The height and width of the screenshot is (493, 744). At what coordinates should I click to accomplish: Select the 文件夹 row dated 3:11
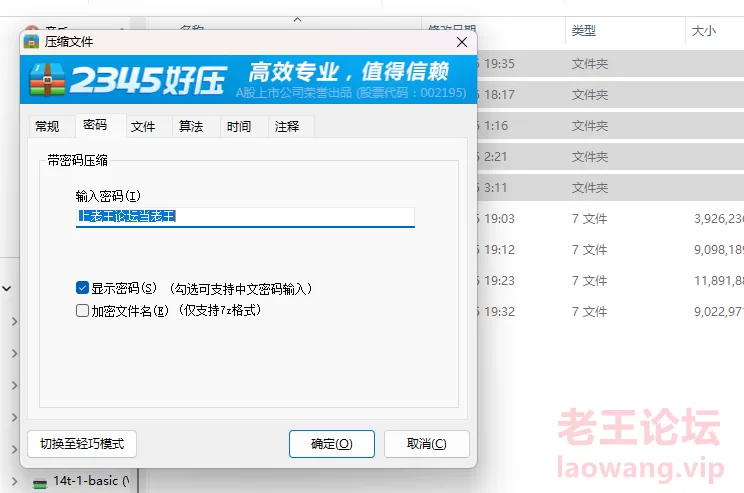click(x=610, y=187)
